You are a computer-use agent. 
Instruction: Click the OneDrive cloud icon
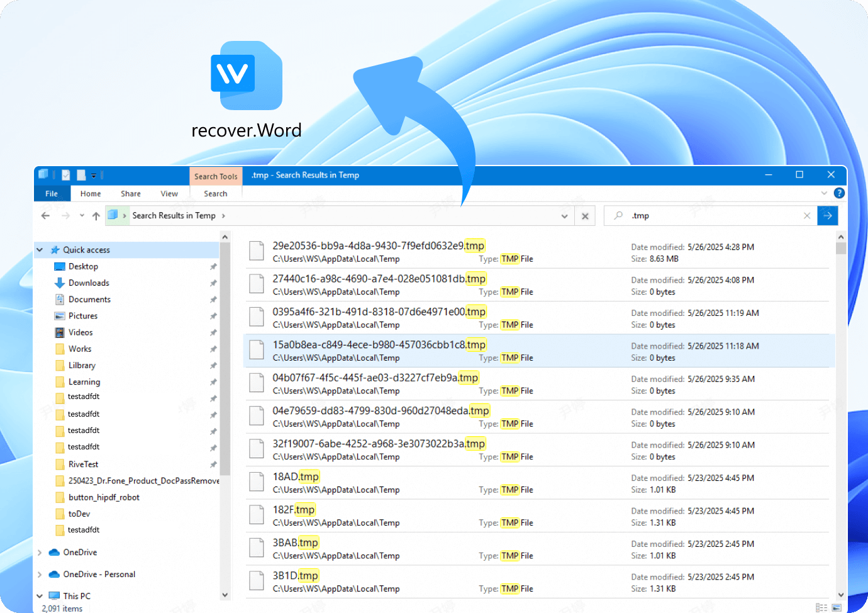point(54,553)
